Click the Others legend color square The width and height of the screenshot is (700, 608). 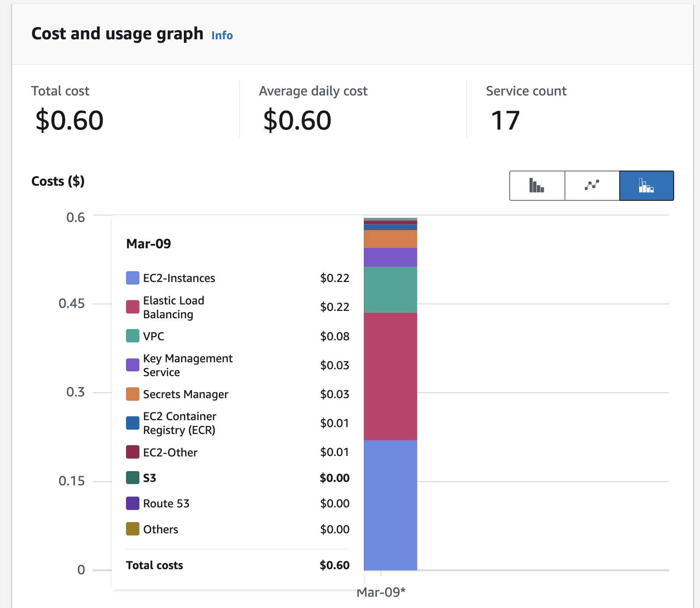pyautogui.click(x=132, y=529)
